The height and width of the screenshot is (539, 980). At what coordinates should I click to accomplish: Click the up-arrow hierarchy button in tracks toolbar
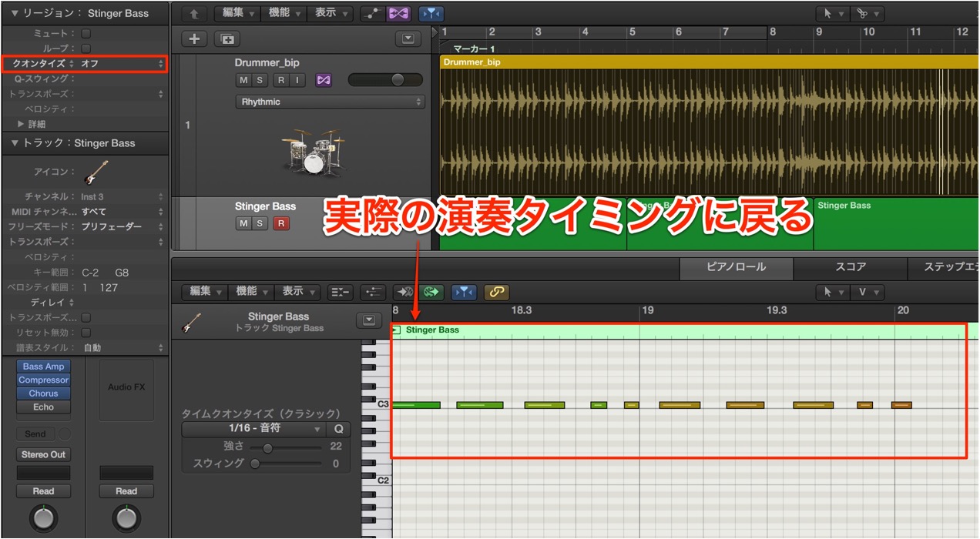pos(194,13)
